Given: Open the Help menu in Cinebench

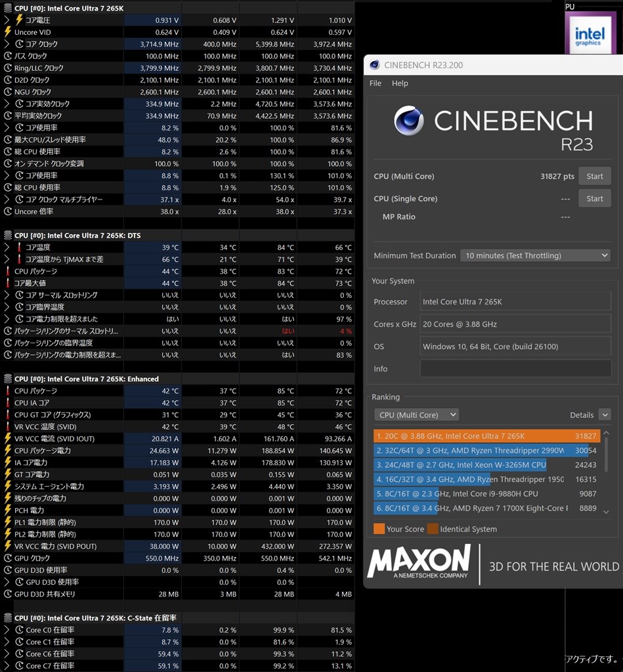Looking at the screenshot, I should [x=400, y=83].
